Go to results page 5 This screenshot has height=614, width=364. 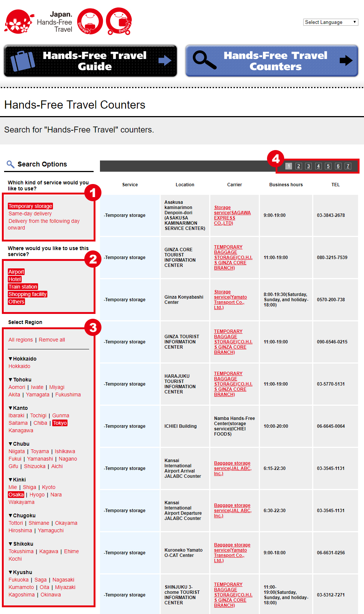[328, 166]
